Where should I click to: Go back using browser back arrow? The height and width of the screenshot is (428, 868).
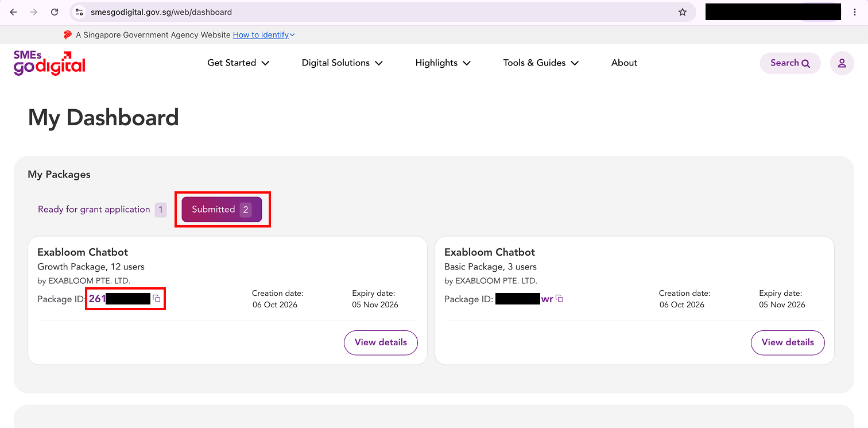tap(13, 12)
